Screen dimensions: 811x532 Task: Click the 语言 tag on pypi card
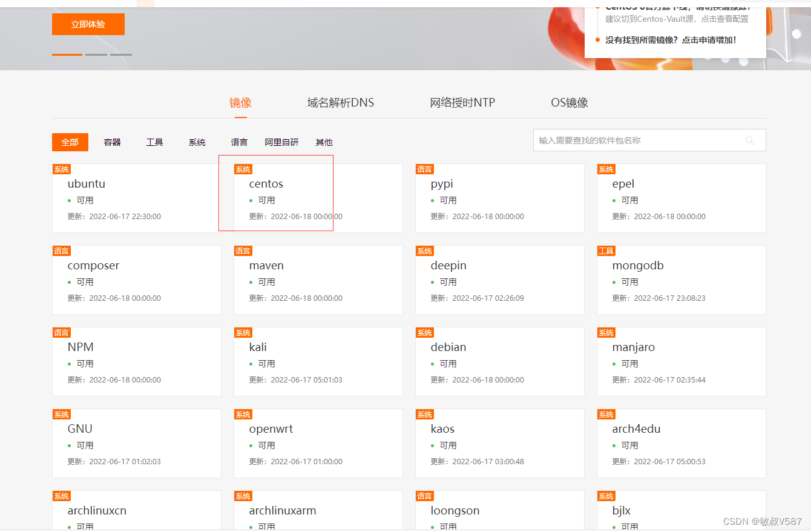pos(425,169)
